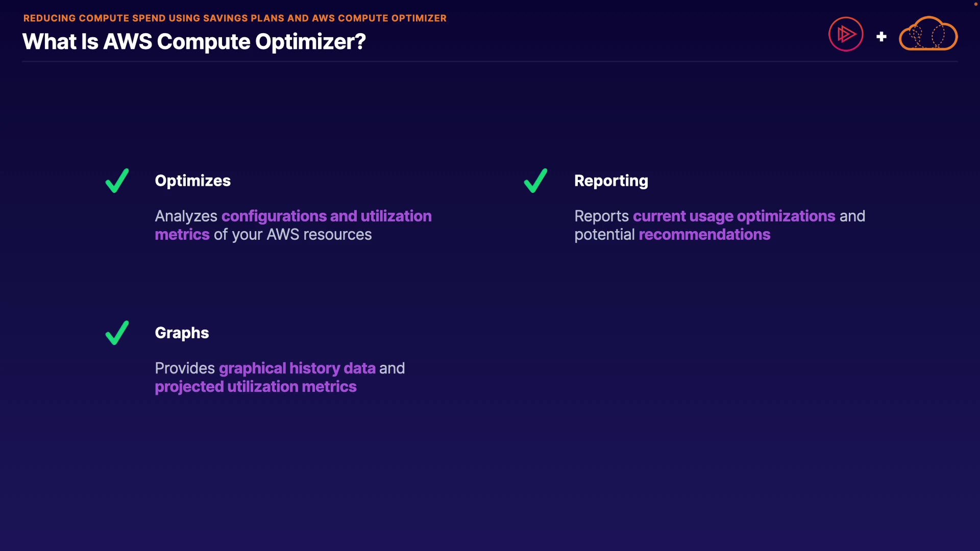Select the Graphs heading
Image resolution: width=980 pixels, height=551 pixels.
pos(182,333)
